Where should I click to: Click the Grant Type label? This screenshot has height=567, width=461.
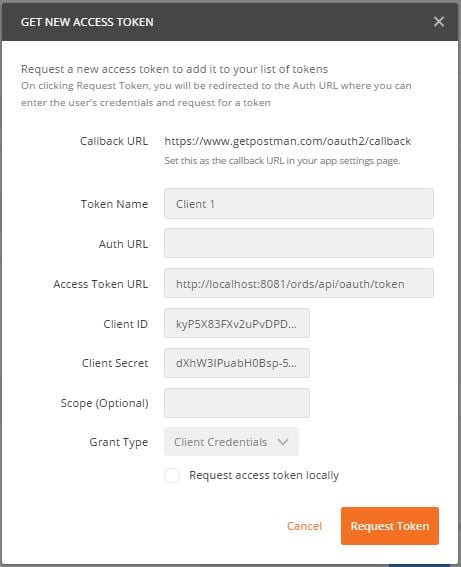[x=119, y=442]
